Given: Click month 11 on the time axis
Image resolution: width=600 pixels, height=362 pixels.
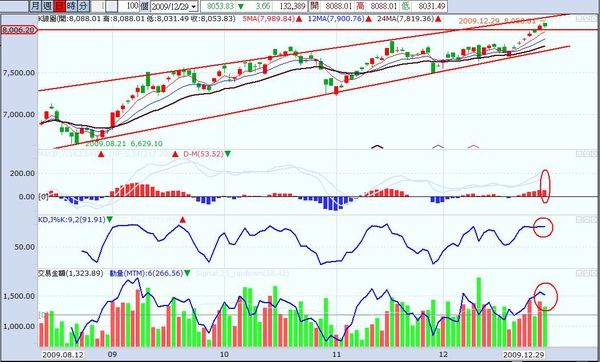Looking at the screenshot, I should click(336, 354).
